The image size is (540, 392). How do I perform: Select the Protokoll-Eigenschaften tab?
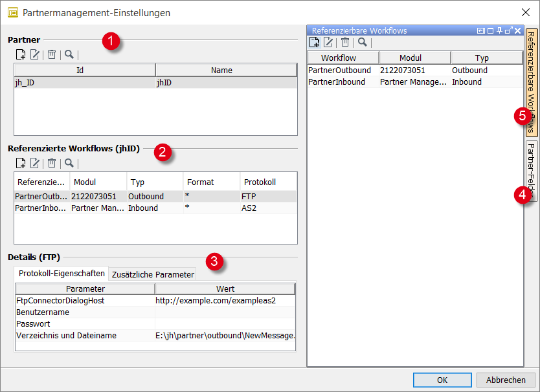pos(61,274)
